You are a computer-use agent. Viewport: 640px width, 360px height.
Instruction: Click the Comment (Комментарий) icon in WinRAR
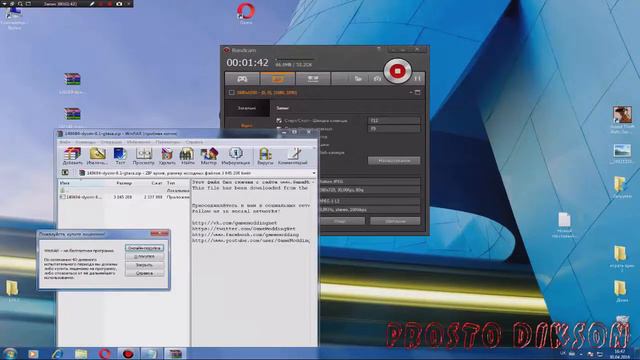click(x=293, y=156)
